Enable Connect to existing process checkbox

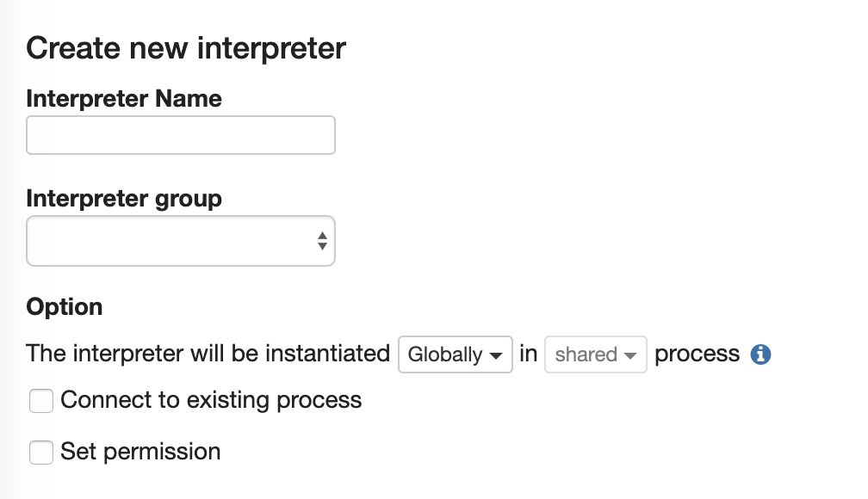click(x=41, y=401)
